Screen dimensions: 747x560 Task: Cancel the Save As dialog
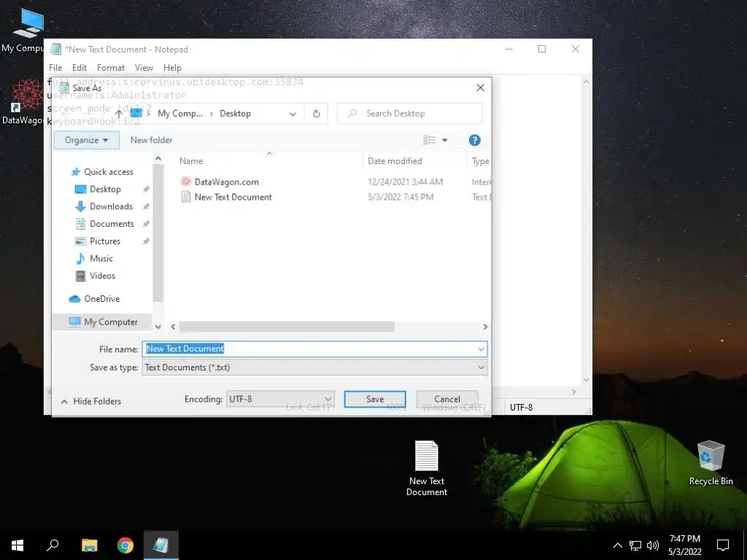(447, 399)
